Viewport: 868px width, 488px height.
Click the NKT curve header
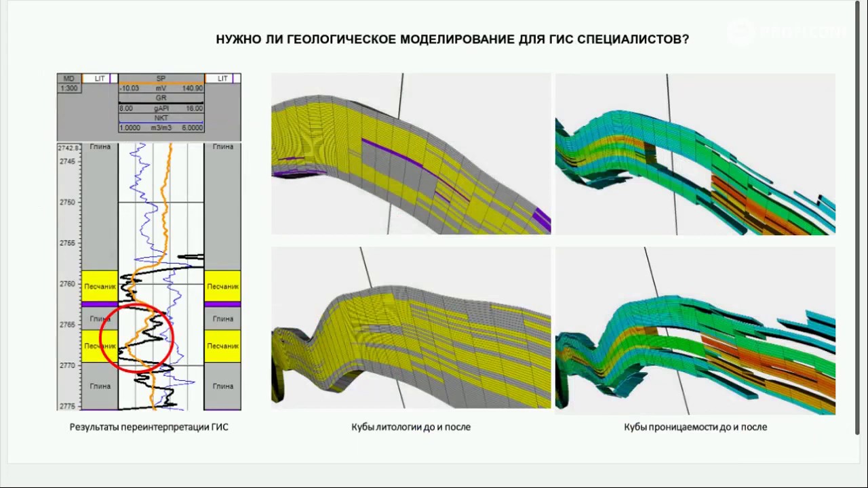pos(161,118)
